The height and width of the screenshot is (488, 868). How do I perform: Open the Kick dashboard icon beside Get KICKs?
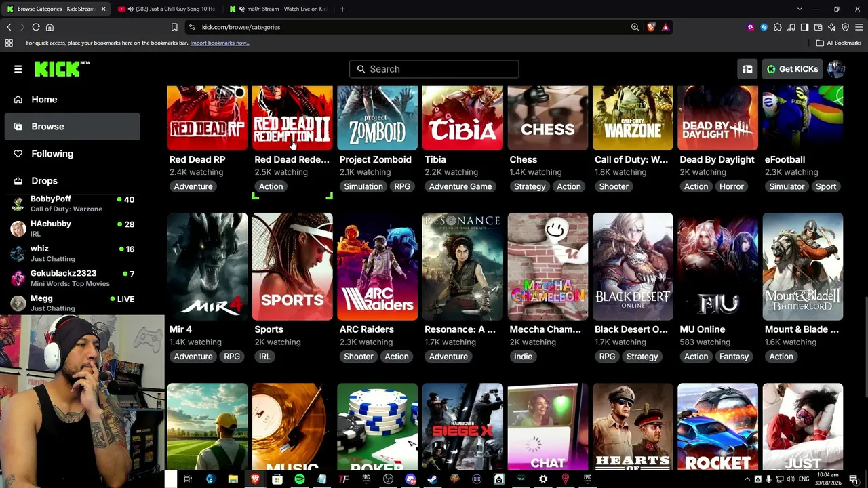pos(747,69)
